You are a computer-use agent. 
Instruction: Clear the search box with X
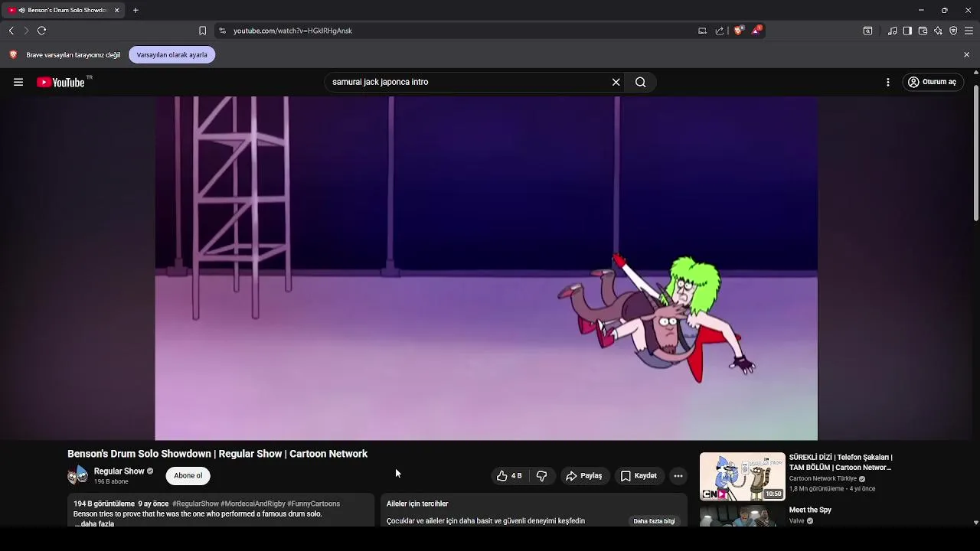[x=616, y=82]
